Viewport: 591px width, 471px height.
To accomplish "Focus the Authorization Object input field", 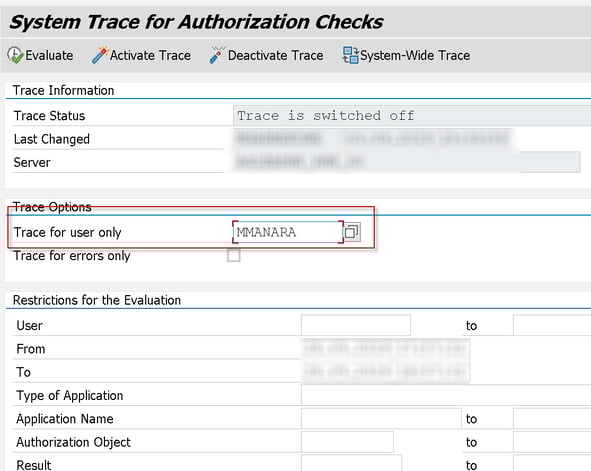I will 347,442.
